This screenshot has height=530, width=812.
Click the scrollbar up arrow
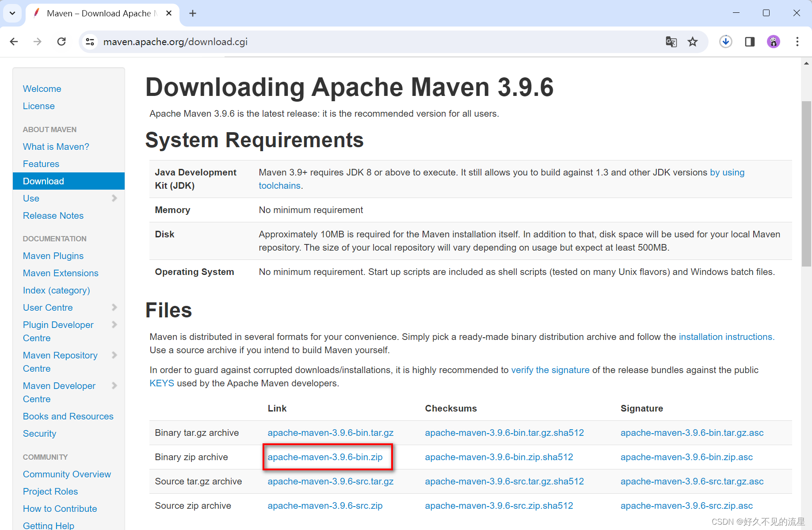tap(806, 63)
